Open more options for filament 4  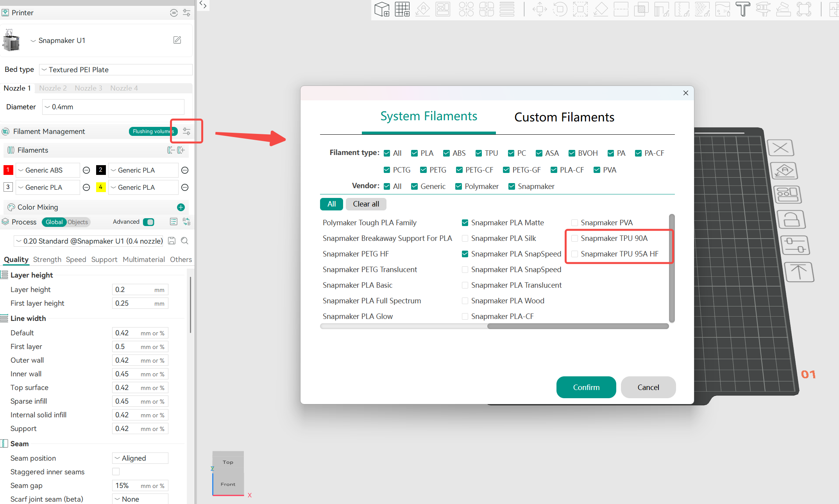coord(185,187)
